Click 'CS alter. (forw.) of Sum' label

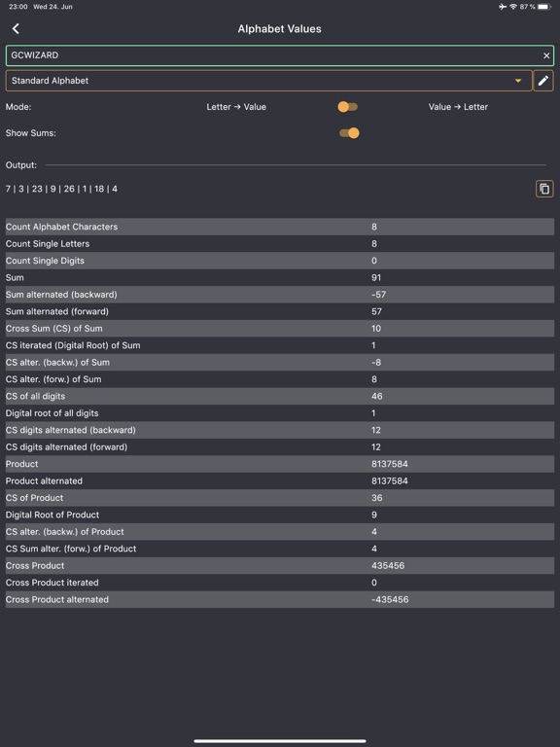point(53,379)
